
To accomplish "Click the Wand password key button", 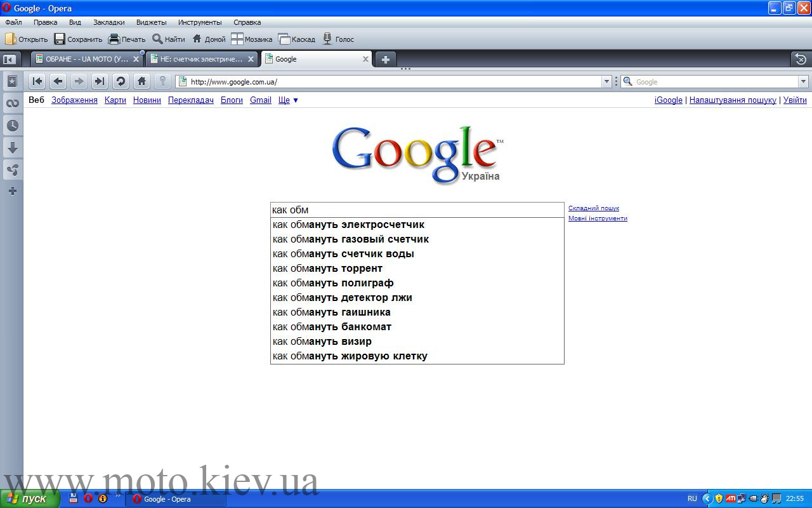I will 162,81.
